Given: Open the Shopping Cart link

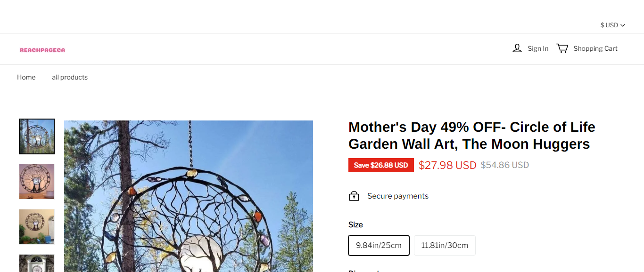Looking at the screenshot, I should point(595,48).
